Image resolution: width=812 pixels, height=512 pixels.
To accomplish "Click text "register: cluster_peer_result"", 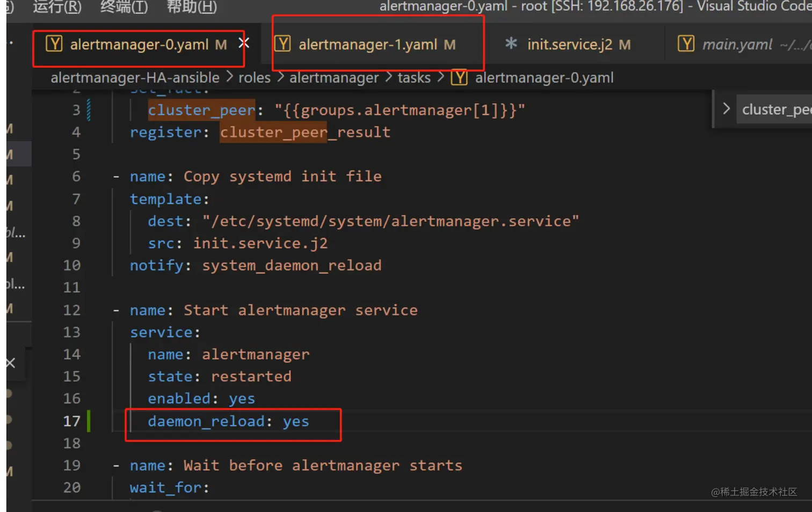I will tap(260, 133).
